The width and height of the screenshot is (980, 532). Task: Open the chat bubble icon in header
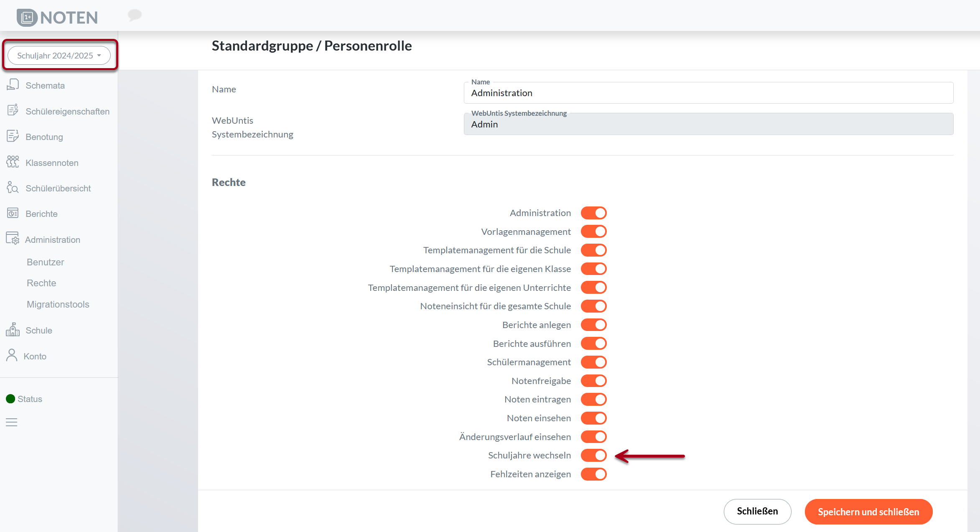pyautogui.click(x=135, y=15)
